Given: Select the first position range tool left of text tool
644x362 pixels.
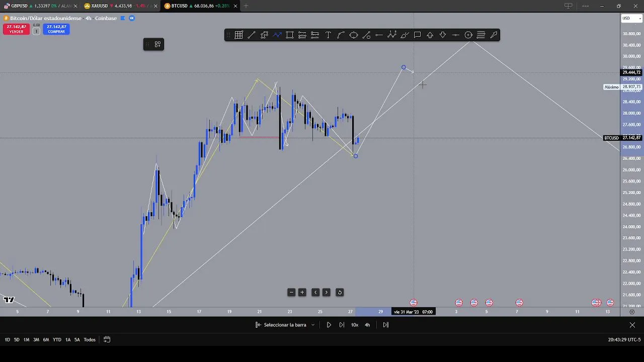Looking at the screenshot, I should (x=302, y=35).
